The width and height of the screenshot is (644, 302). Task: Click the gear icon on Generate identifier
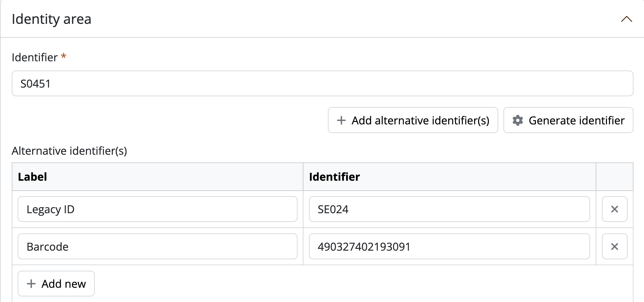(x=518, y=120)
